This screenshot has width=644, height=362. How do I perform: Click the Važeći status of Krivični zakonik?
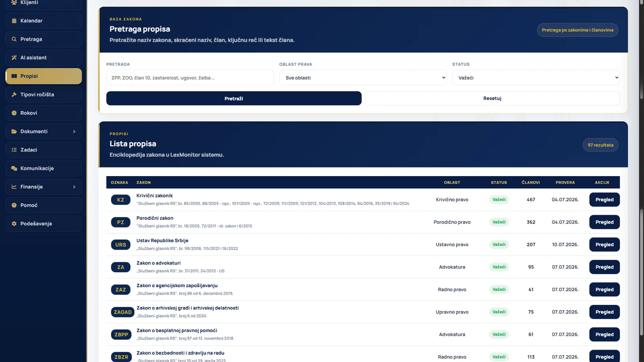click(x=499, y=200)
